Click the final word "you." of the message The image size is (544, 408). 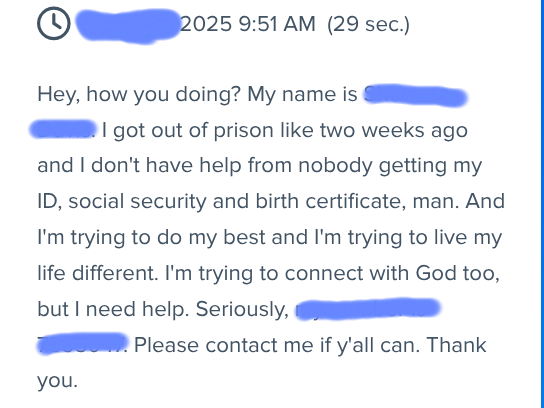click(57, 382)
